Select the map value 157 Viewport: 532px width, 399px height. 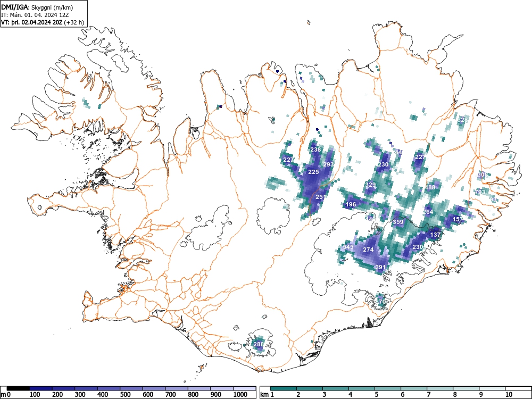[458, 220]
